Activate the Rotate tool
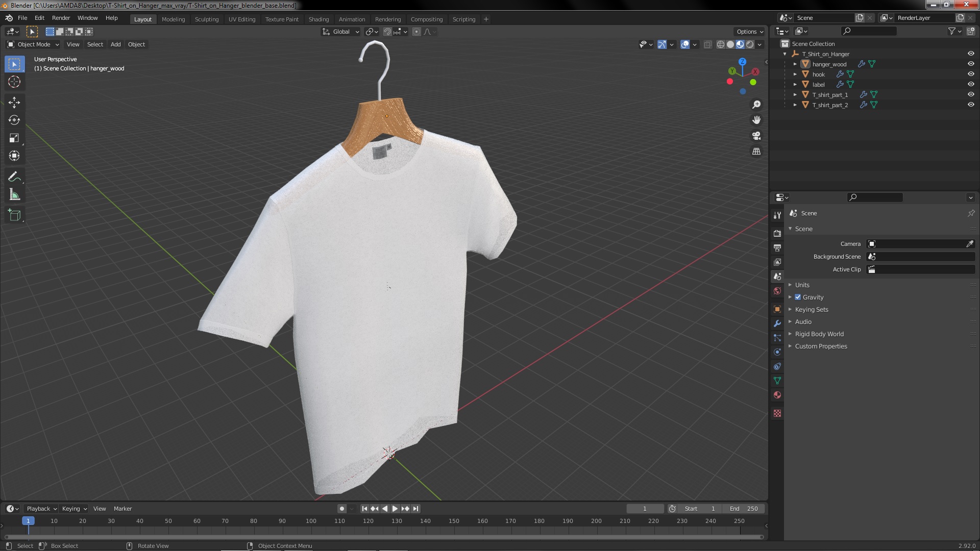The height and width of the screenshot is (551, 980). pos(14,120)
